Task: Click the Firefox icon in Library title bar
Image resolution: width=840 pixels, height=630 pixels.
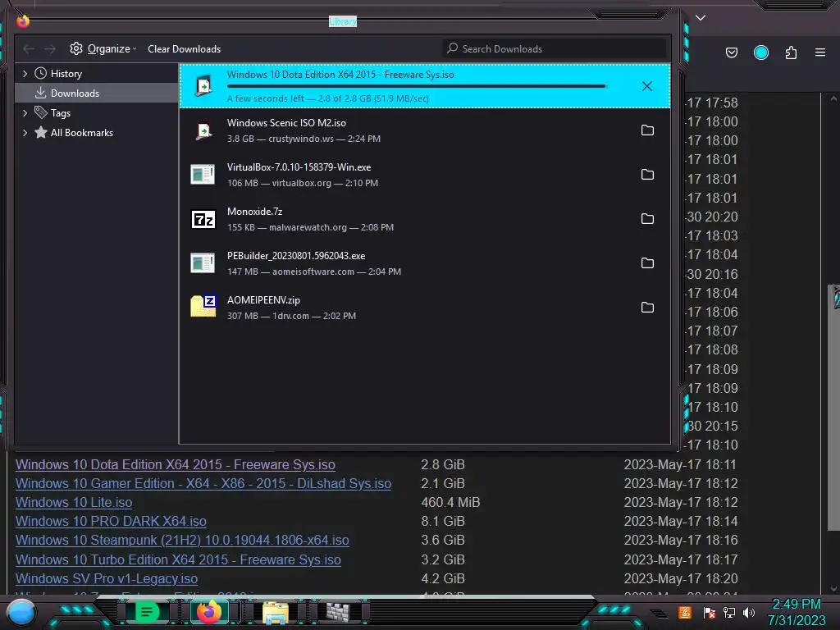Action: click(23, 21)
